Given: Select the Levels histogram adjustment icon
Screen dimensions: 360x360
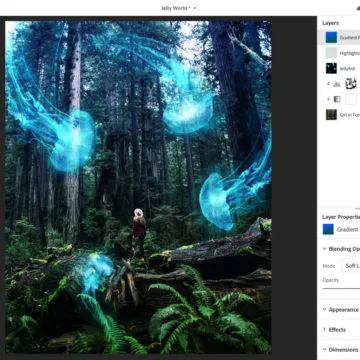Looking at the screenshot, I should pyautogui.click(x=337, y=84).
